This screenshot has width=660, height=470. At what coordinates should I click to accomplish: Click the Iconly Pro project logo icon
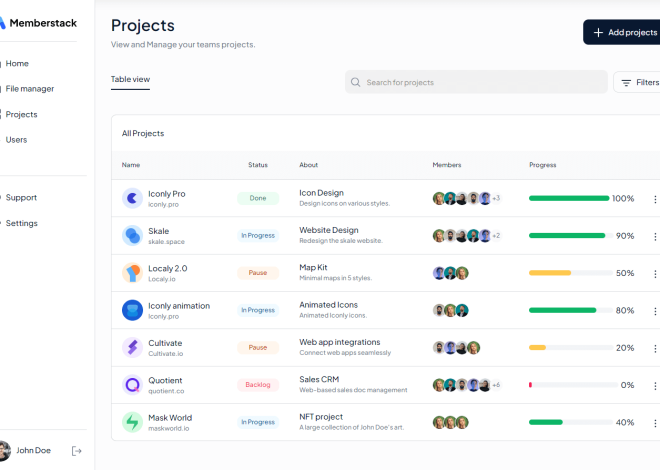click(132, 198)
